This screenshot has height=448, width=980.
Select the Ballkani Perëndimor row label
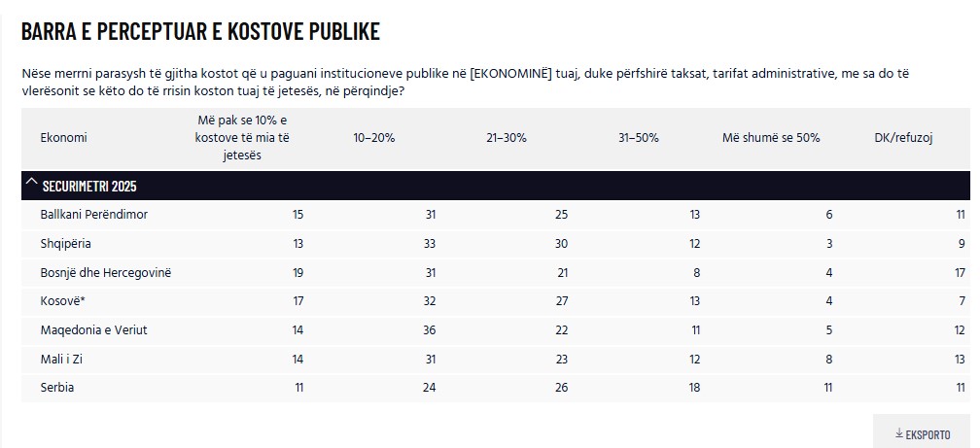pos(93,214)
